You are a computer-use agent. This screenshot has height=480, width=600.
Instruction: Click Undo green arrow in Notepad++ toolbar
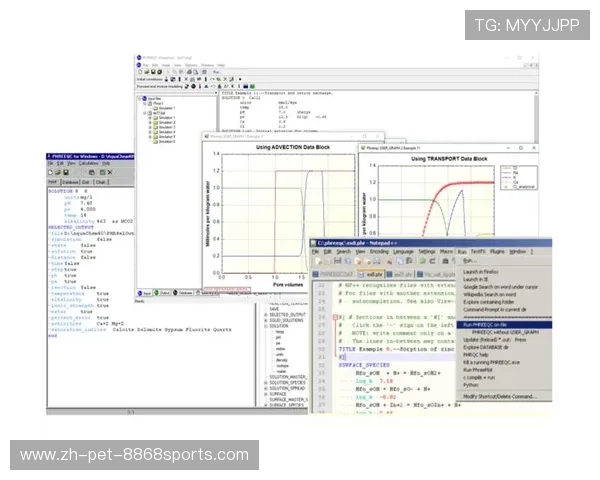pyautogui.click(x=422, y=261)
